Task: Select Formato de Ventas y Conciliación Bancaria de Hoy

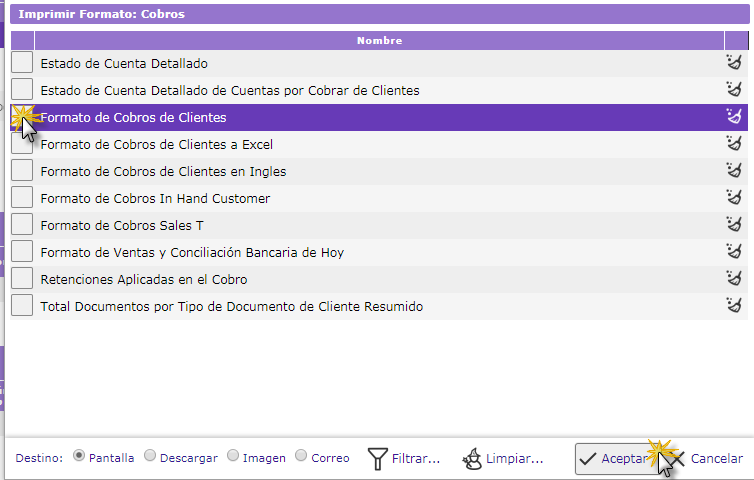Action: coord(192,252)
